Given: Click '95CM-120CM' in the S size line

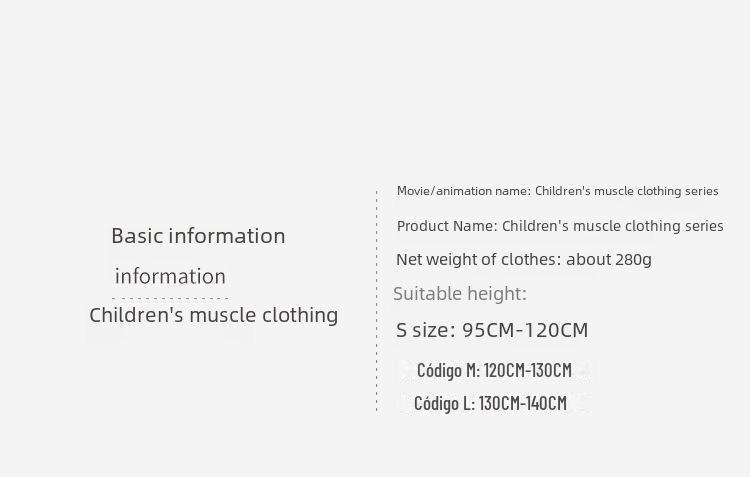Looking at the screenshot, I should point(525,330).
